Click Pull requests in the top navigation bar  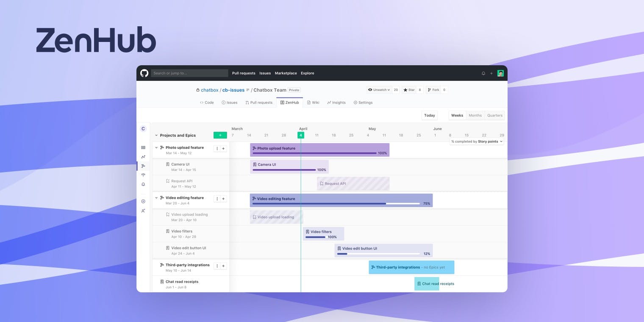pyautogui.click(x=244, y=73)
